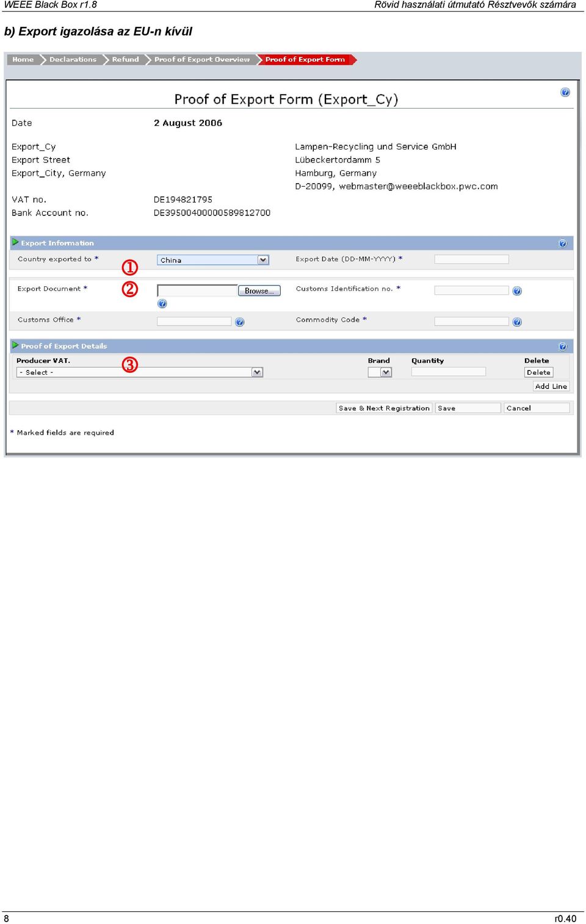
Task: Select the Lübeckertordamm 5 address line
Action: click(x=338, y=160)
